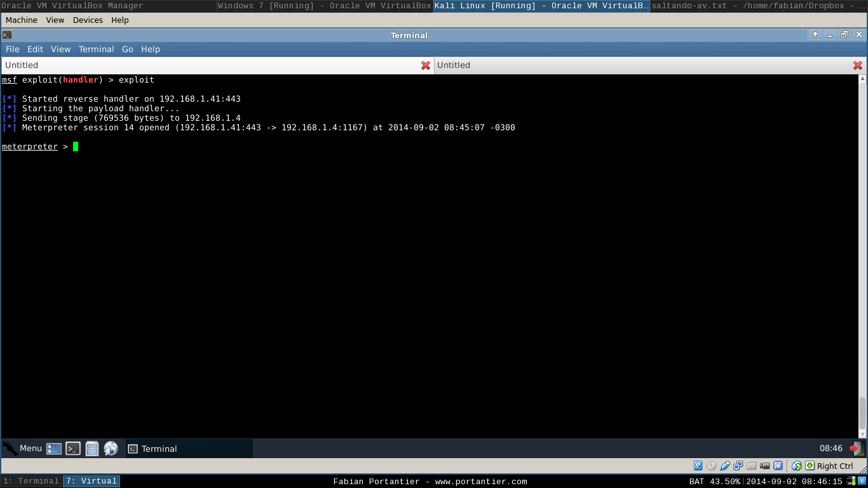The height and width of the screenshot is (488, 868).
Task: Click the VirtualBox network adapters icon
Action: [x=738, y=466]
